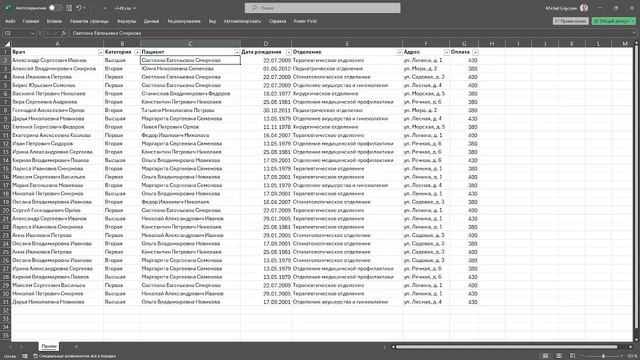Switch to the Вставка ribbon tab
640x360 pixels.
(x=54, y=21)
